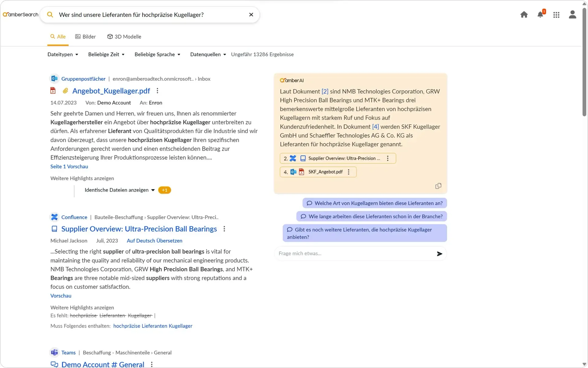Open notifications via bell icon

point(540,14)
